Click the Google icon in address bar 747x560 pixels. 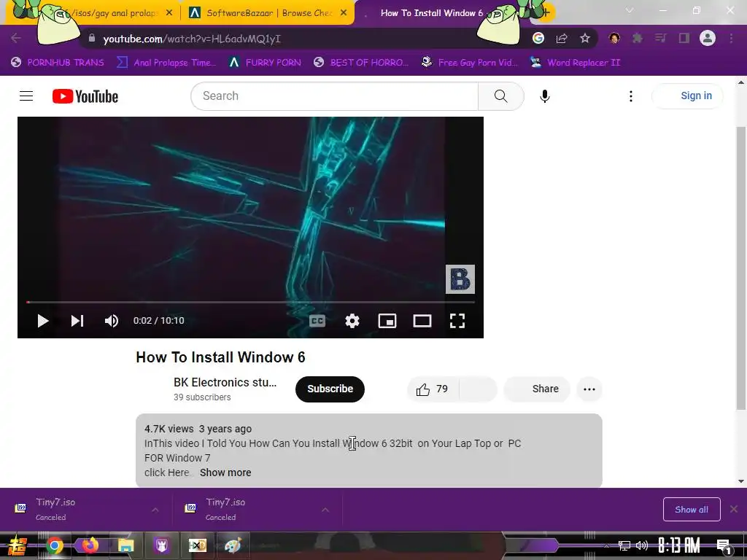[538, 39]
